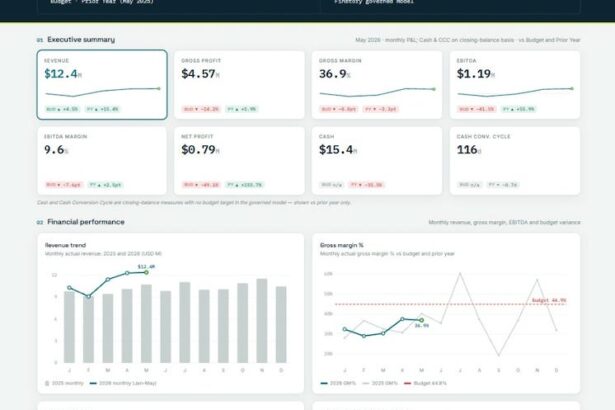Click the green prior-year badge on EBITDA Margin card
This screenshot has height=410, width=615.
105,185
